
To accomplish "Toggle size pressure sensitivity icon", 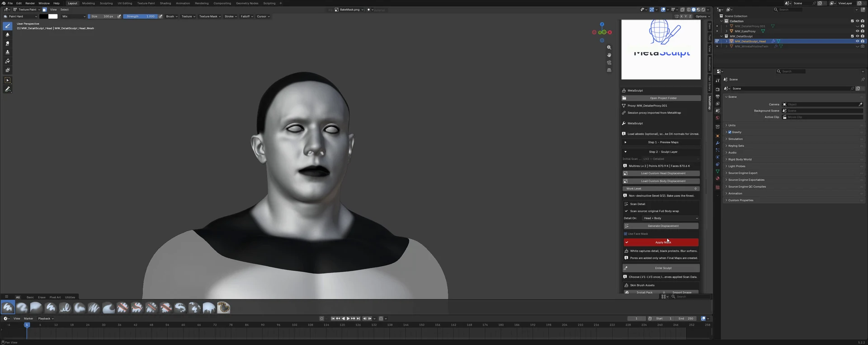I will [119, 16].
